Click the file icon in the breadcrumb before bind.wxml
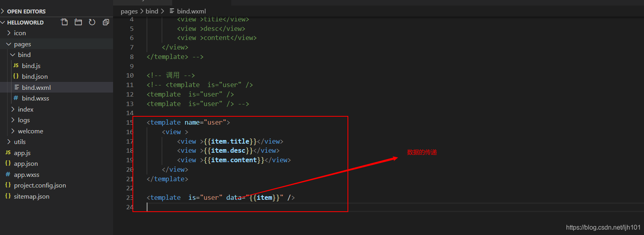 coord(172,11)
